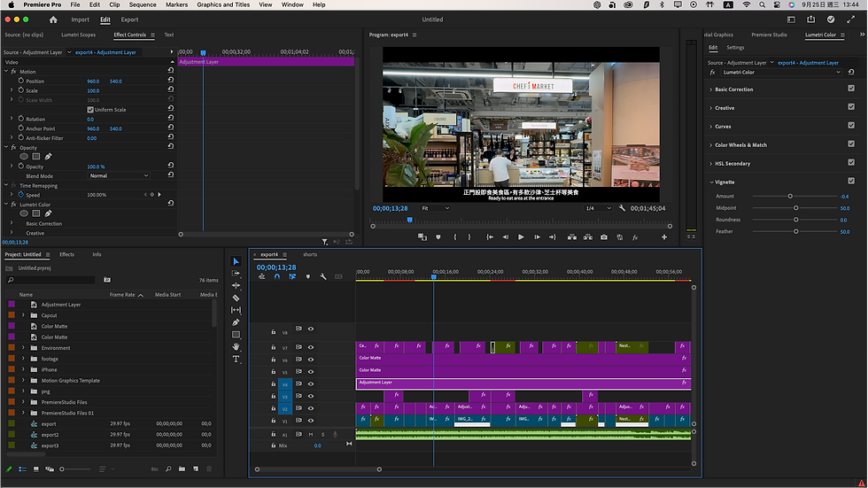This screenshot has width=868, height=488.
Task: Select the Pen tool in toolbar
Action: (236, 322)
